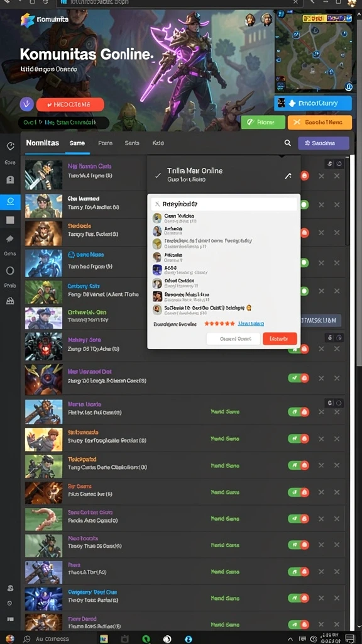The image size is (362, 644).
Task: Open the minimap thumbnail in banner
Action: 314,52
